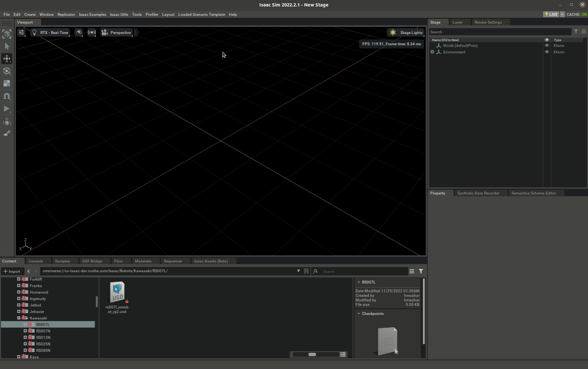Switch to the Layer tab
Screen dimensions: 588x369
click(x=457, y=22)
